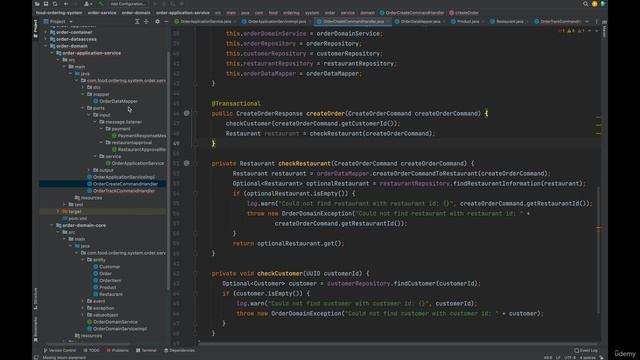Open Dependencies tool window
The height and width of the screenshot is (360, 640).
tap(179, 350)
